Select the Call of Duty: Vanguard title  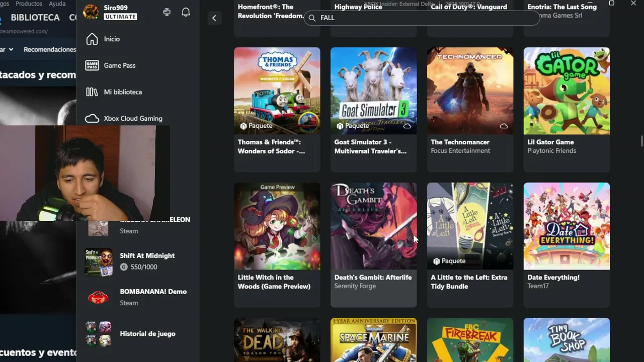(x=468, y=7)
